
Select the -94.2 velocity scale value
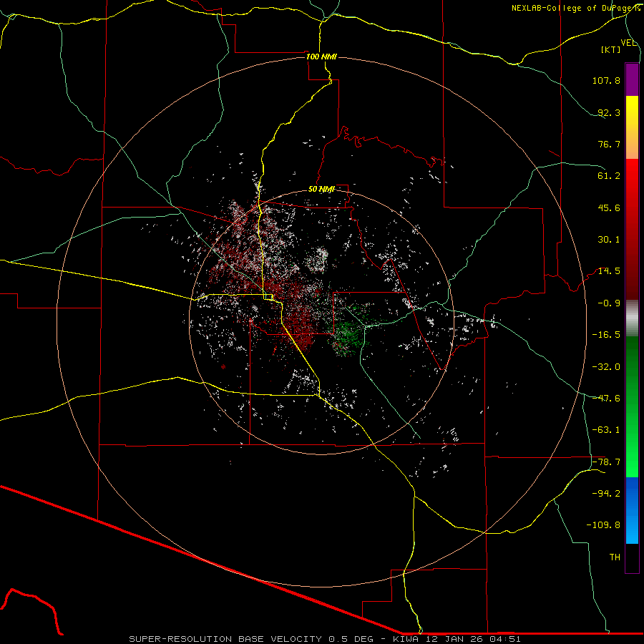click(606, 494)
